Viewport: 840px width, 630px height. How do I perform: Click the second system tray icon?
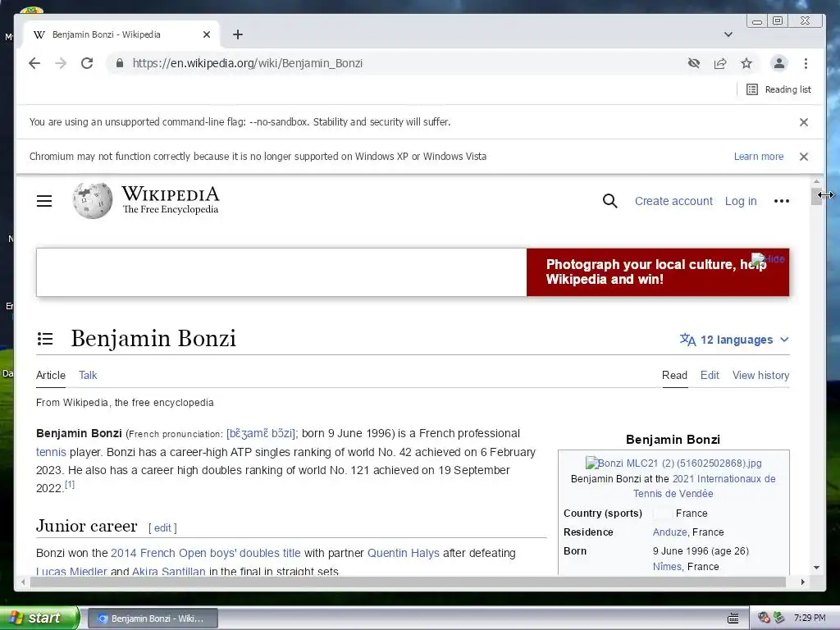[778, 618]
